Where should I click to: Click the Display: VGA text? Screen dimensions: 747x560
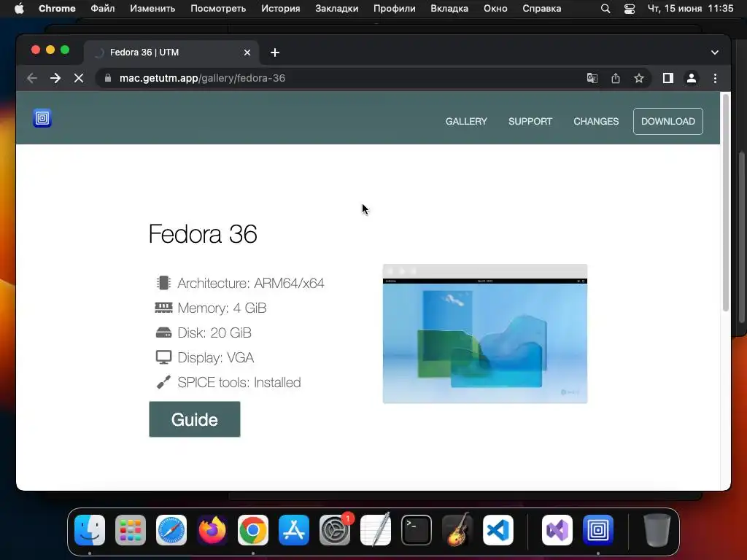click(216, 357)
